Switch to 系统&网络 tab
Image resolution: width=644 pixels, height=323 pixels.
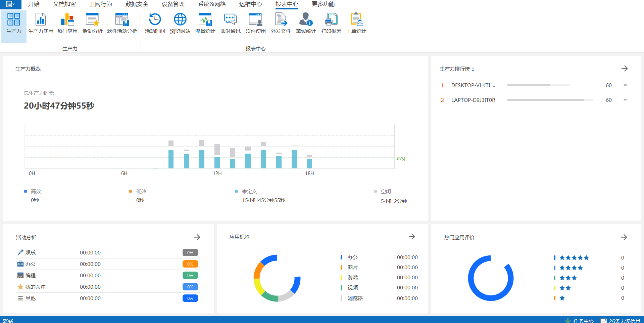pyautogui.click(x=212, y=4)
